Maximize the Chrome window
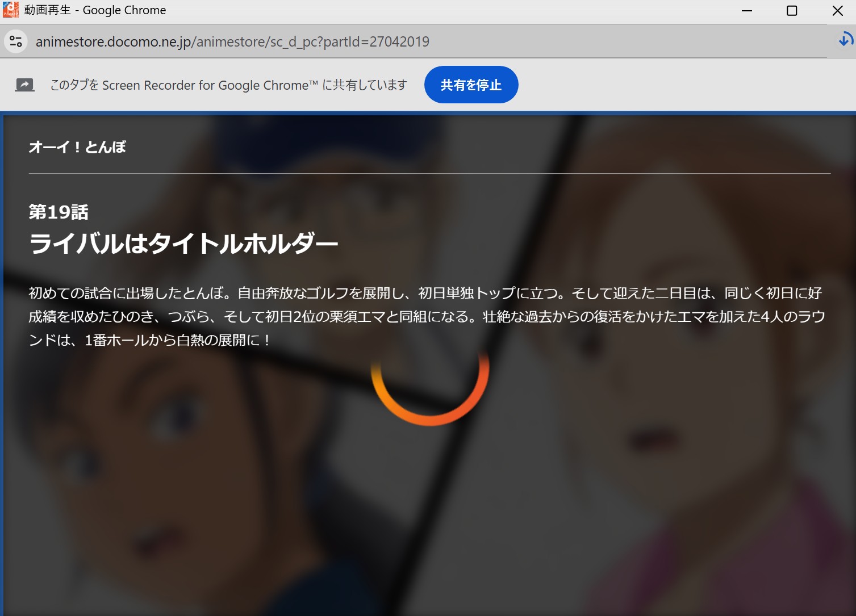The image size is (856, 616). [x=792, y=11]
